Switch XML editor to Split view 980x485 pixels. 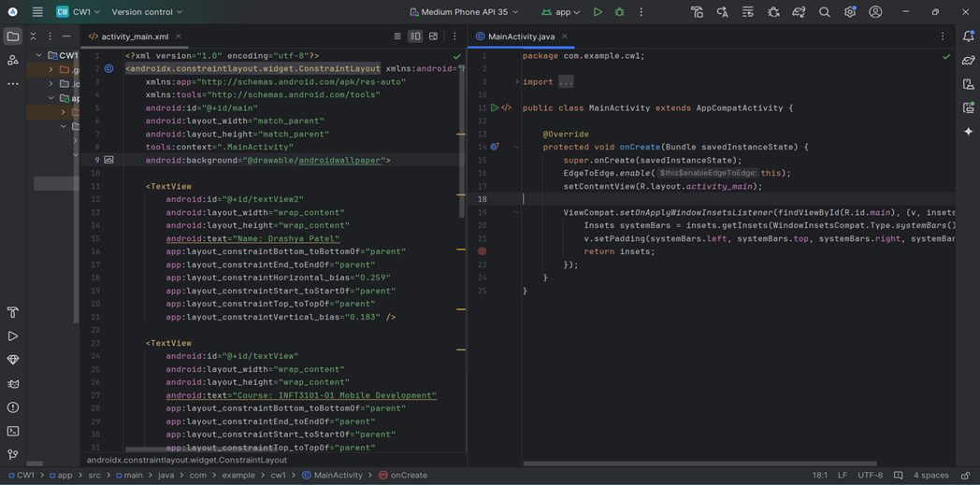pyautogui.click(x=415, y=36)
